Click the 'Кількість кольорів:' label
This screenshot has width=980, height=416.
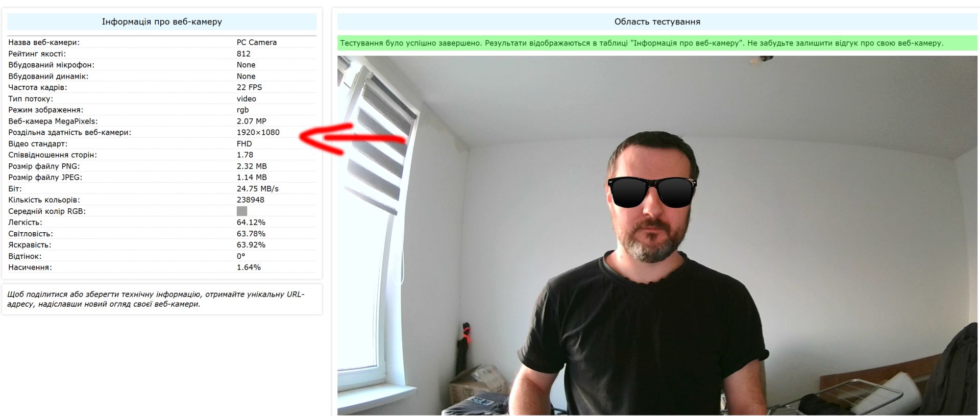click(44, 200)
